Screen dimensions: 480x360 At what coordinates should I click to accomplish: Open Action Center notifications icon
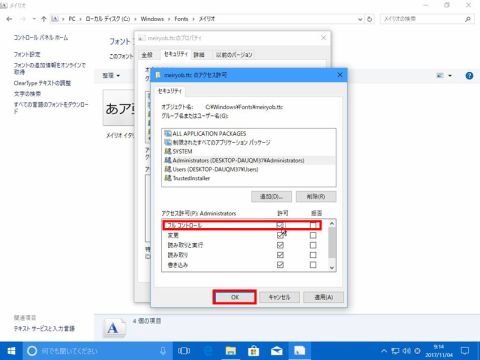pyautogui.click(x=465, y=351)
